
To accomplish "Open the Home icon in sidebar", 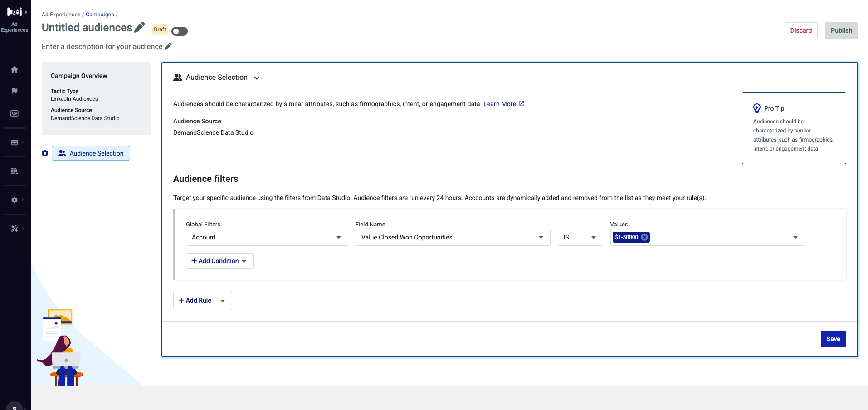I will pyautogui.click(x=15, y=69).
